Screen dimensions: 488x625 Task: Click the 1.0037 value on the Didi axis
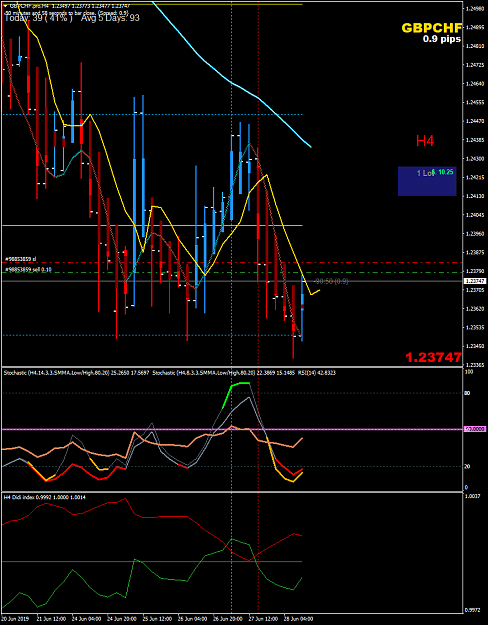[x=474, y=496]
